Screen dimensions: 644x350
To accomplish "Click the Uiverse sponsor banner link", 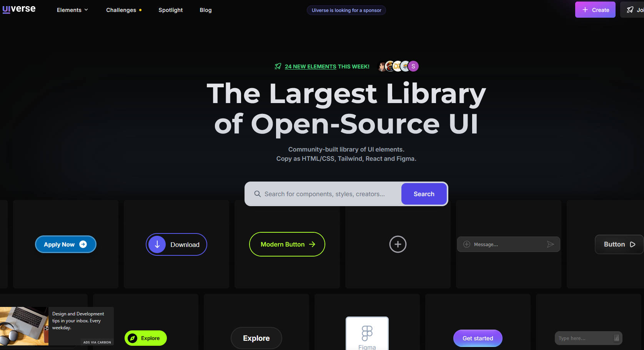I will pyautogui.click(x=346, y=10).
